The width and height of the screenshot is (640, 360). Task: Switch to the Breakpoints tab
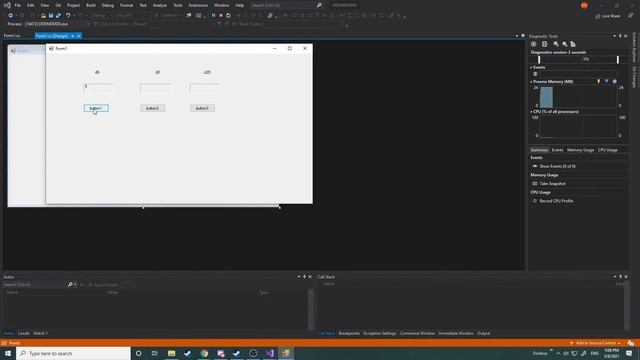coord(349,333)
